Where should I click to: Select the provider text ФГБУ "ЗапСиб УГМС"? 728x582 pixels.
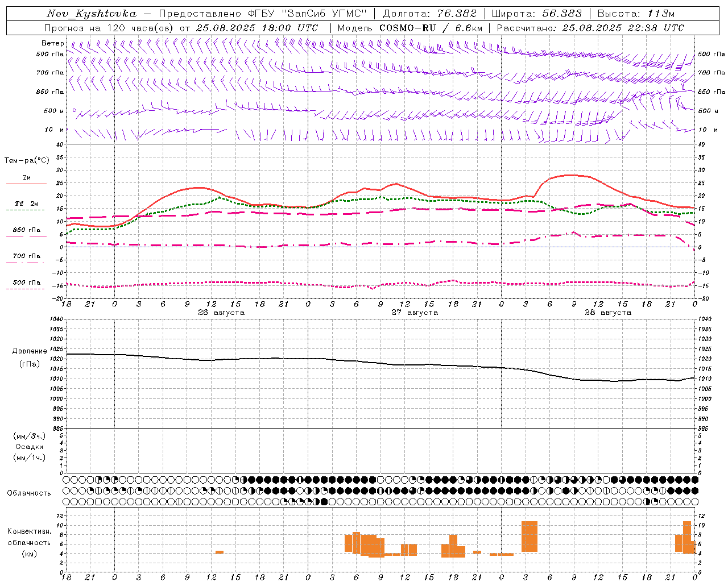[x=307, y=14]
